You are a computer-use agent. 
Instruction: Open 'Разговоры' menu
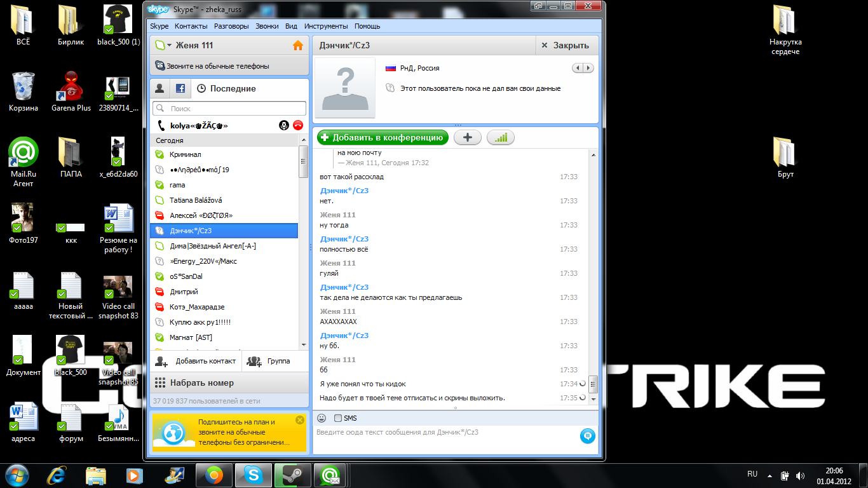[231, 26]
